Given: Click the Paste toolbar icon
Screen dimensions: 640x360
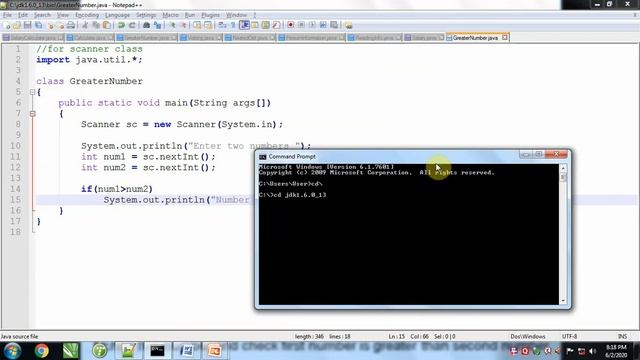Looking at the screenshot, I should click(x=107, y=25).
